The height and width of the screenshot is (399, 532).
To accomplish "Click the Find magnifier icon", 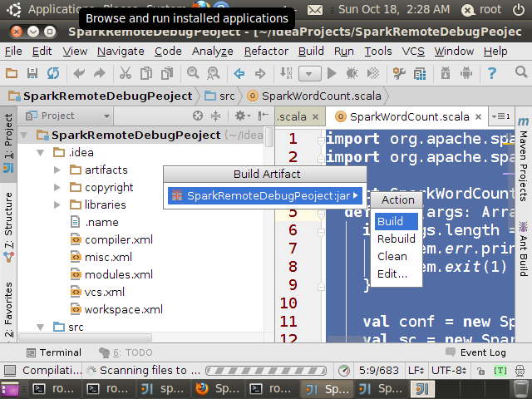I will (193, 73).
